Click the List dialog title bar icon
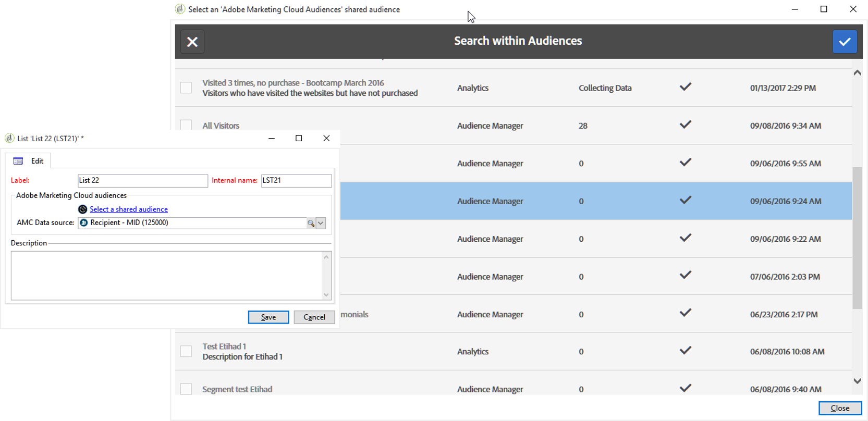Image resolution: width=868 pixels, height=421 pixels. pos(9,139)
